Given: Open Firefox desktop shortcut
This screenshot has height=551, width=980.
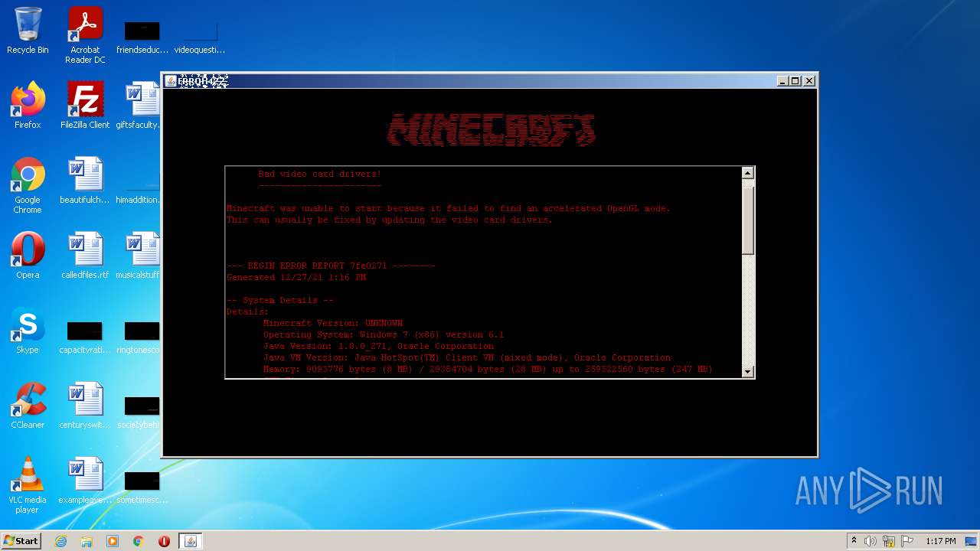Looking at the screenshot, I should pyautogui.click(x=28, y=106).
